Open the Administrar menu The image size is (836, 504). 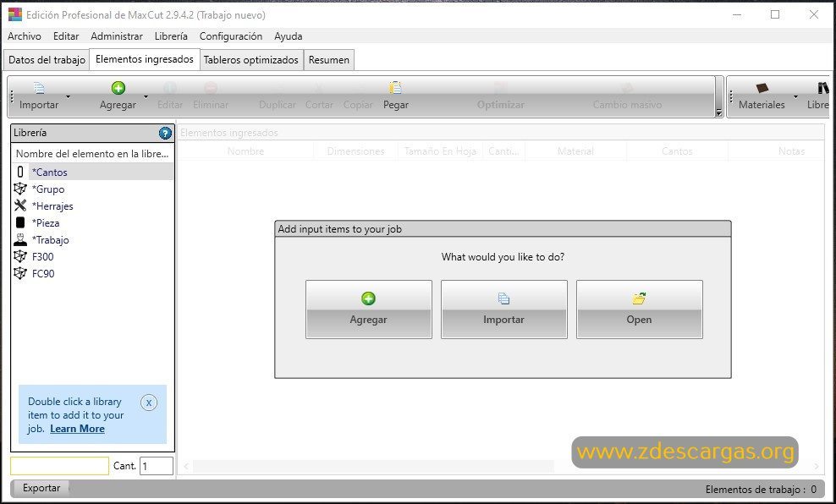[x=117, y=36]
